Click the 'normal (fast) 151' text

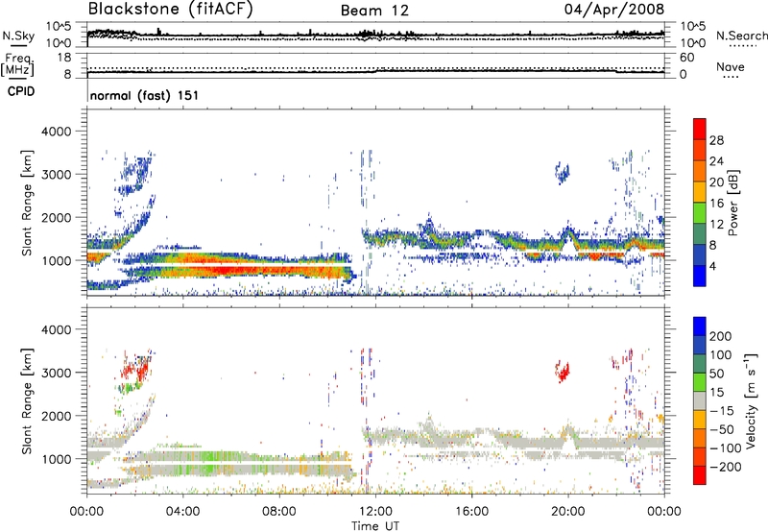point(145,95)
